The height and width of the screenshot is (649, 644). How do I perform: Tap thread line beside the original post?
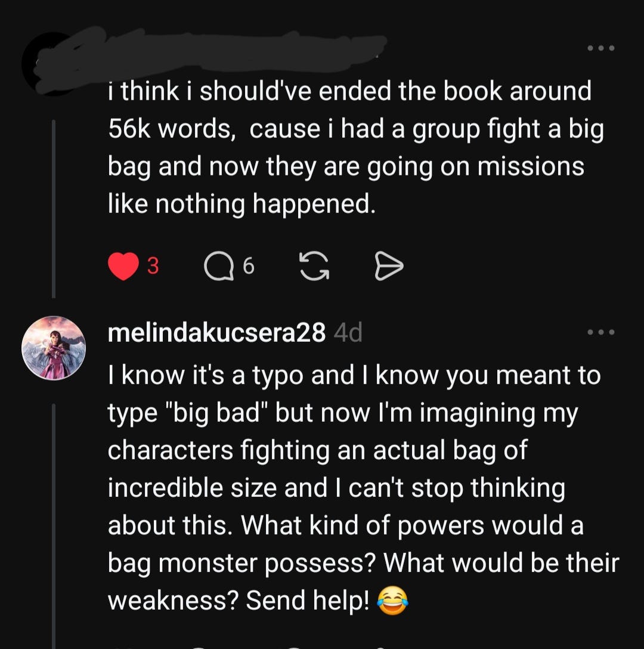click(54, 209)
